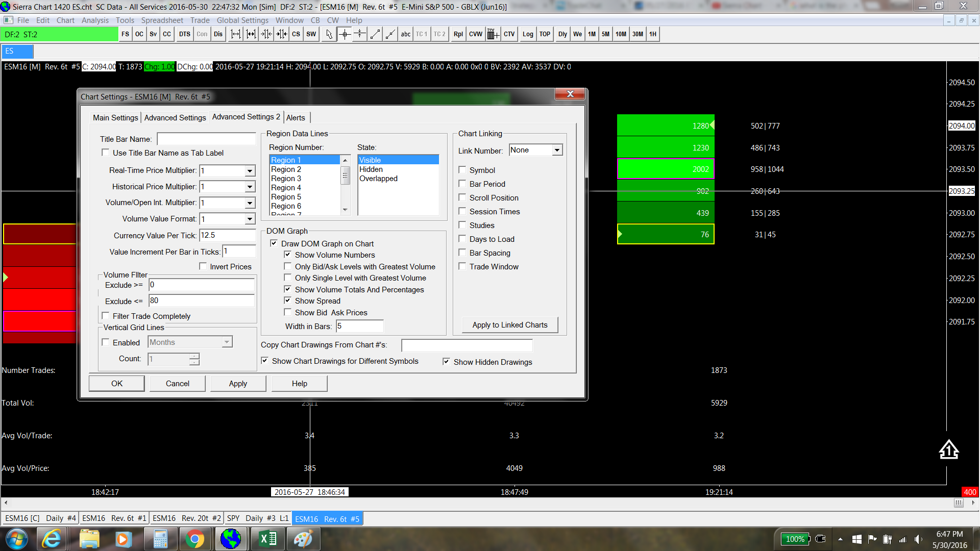Click the Width in Bars input field

359,326
